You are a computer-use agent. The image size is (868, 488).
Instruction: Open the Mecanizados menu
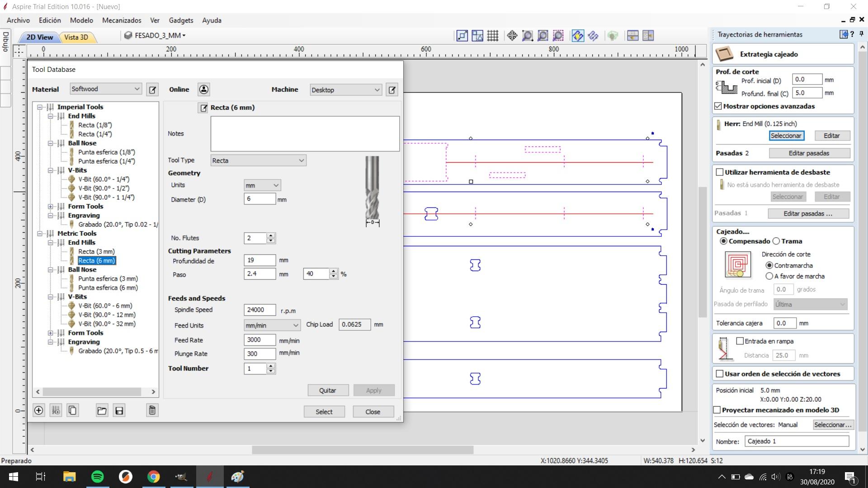[x=122, y=20]
